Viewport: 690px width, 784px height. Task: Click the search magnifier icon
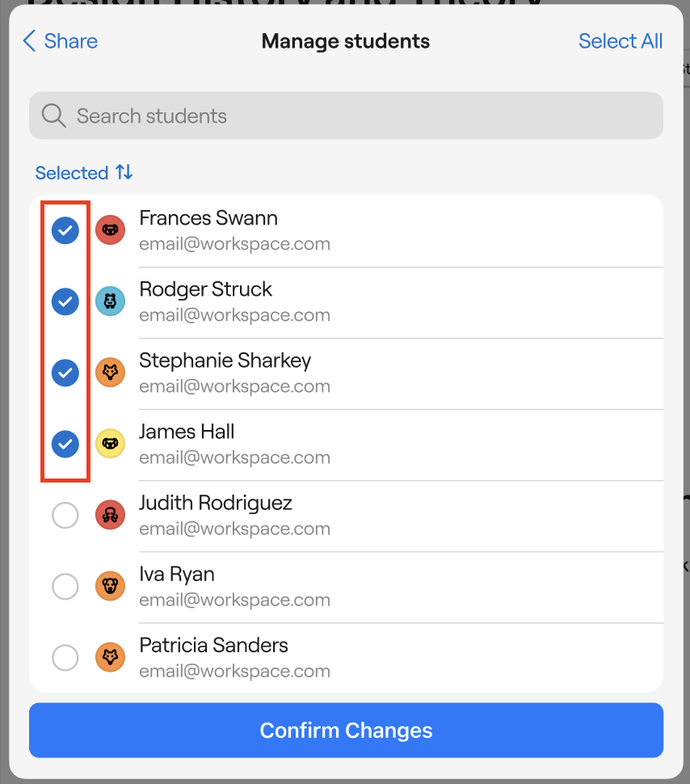click(x=53, y=116)
